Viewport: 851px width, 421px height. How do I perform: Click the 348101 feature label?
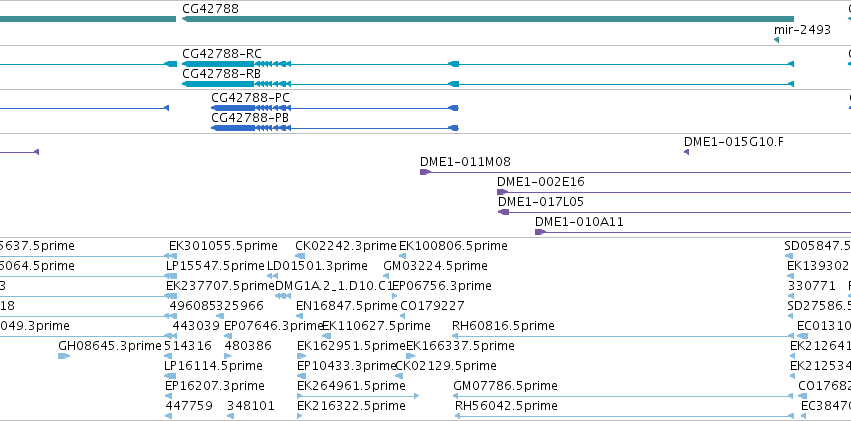(251, 406)
